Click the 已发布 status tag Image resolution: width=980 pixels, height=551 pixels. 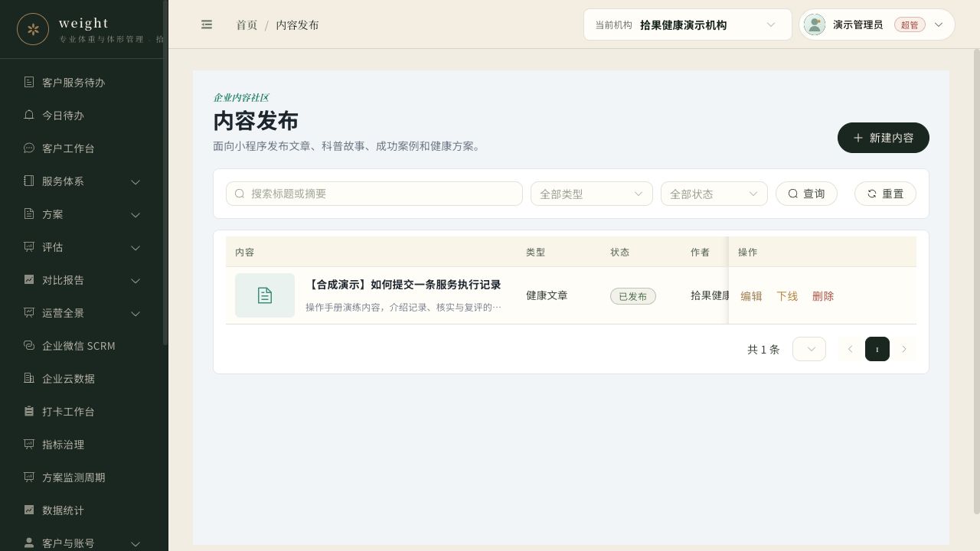tap(633, 296)
